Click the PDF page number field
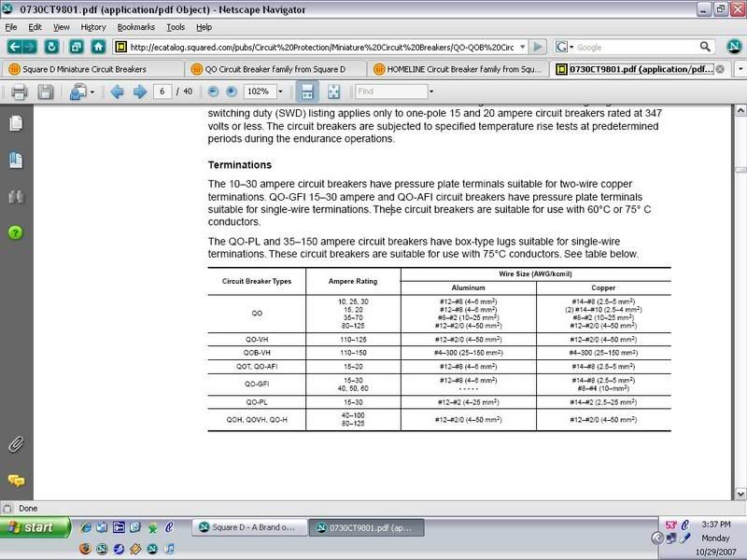This screenshot has height=560, width=747. 164,91
